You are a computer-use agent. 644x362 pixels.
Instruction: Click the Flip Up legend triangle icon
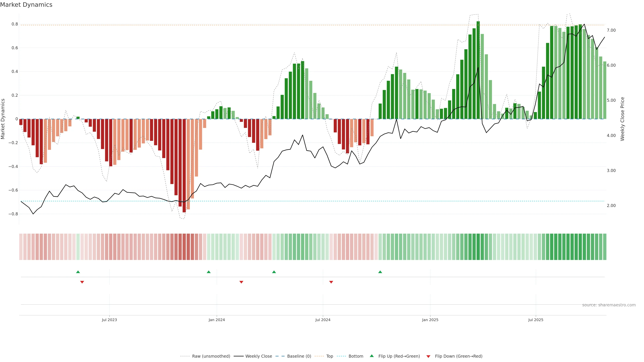[372, 356]
